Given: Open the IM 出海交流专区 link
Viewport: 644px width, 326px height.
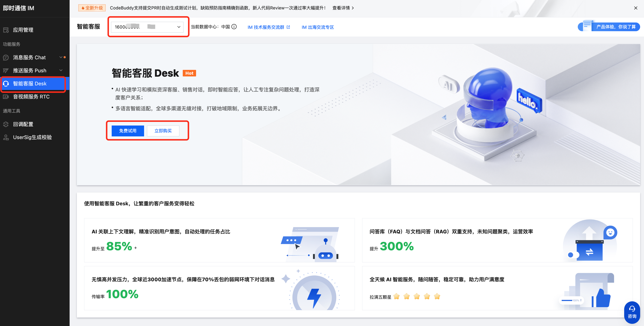Looking at the screenshot, I should 317,27.
